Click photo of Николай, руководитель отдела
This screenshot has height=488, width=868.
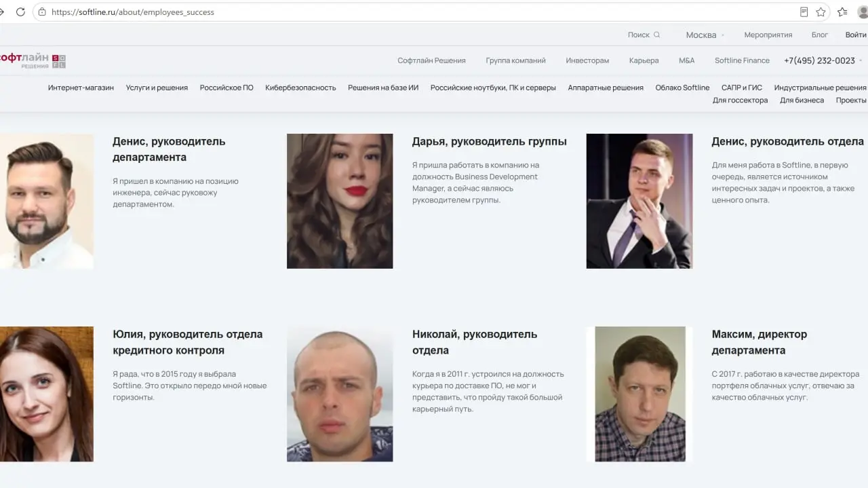pos(340,394)
